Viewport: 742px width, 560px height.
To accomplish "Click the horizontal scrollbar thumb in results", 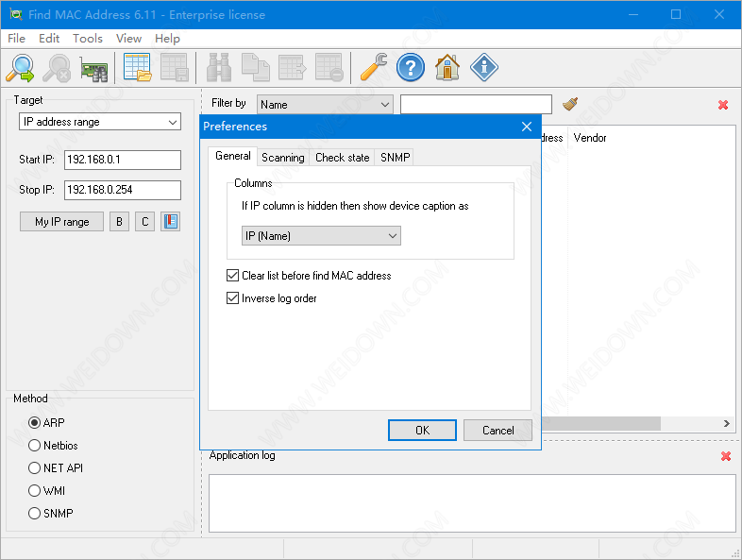I will click(601, 424).
